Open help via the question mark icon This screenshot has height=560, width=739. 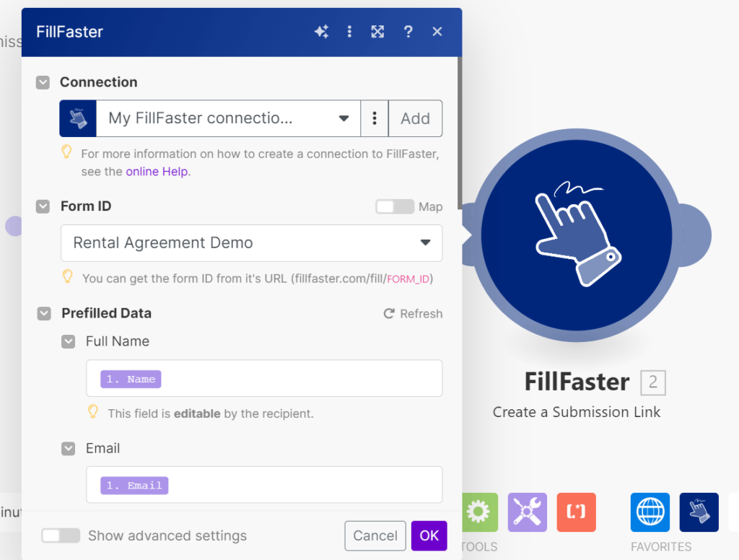(x=408, y=32)
